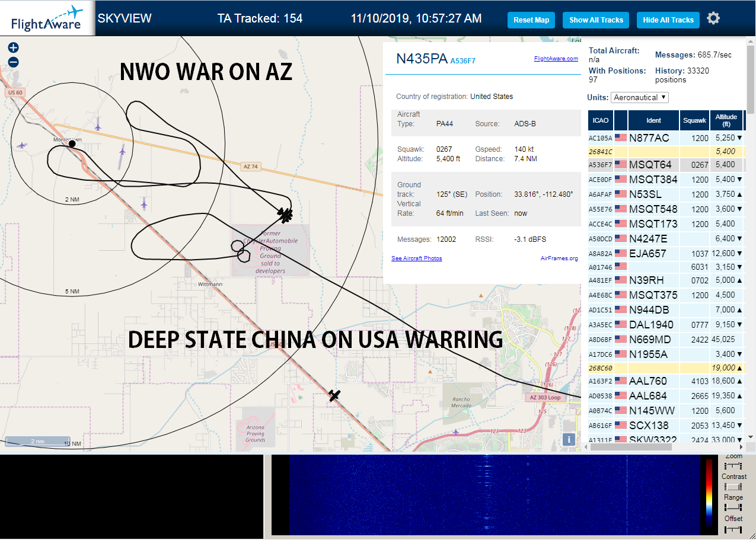Select purple aircraft near AZ 303 Loop bottom
This screenshot has height=540, width=756.
pyautogui.click(x=455, y=432)
